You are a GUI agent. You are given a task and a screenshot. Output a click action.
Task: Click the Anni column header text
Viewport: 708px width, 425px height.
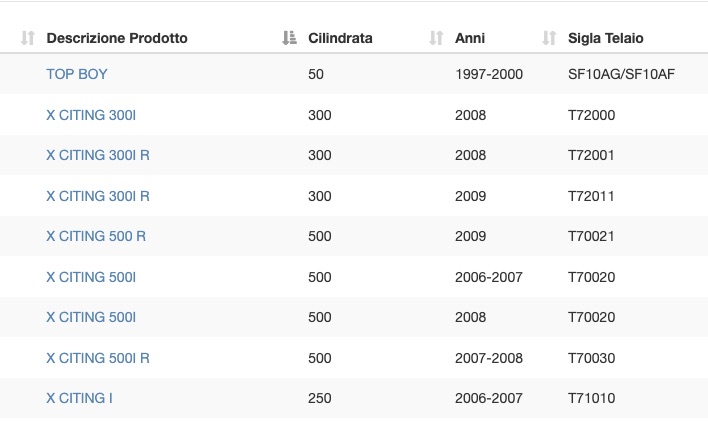click(470, 38)
